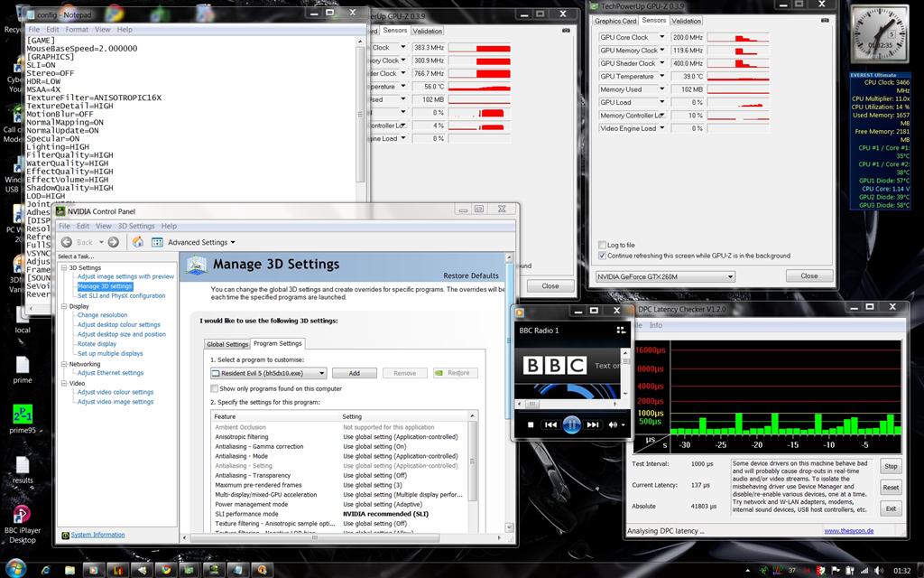Switch to the Global Settings tab
This screenshot has width=924, height=578.
pos(227,344)
